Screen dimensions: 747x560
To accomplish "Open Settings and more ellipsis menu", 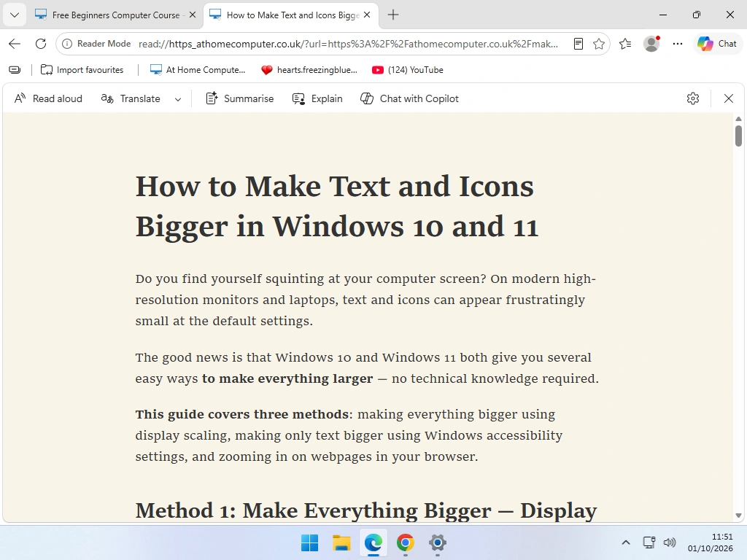I will click(678, 44).
